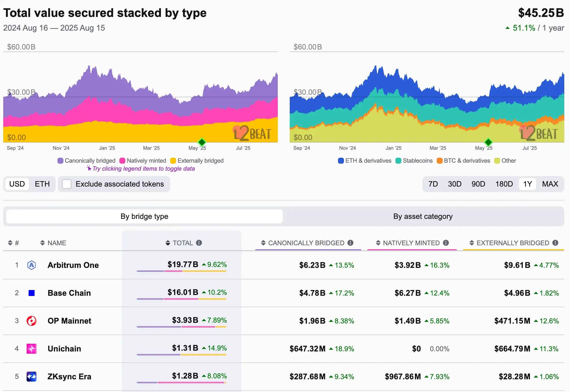Click the green marker on the left chart
The height and width of the screenshot is (392, 570).
point(202,142)
